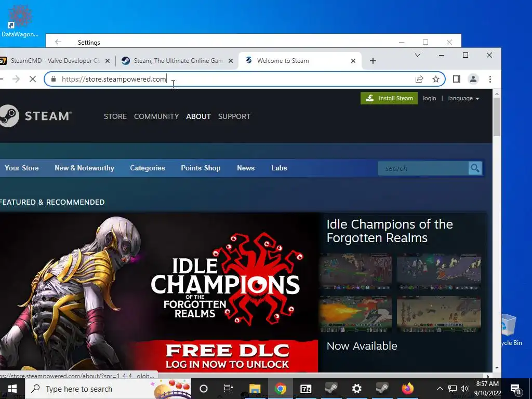
Task: Click the Install Steam button
Action: pyautogui.click(x=389, y=98)
